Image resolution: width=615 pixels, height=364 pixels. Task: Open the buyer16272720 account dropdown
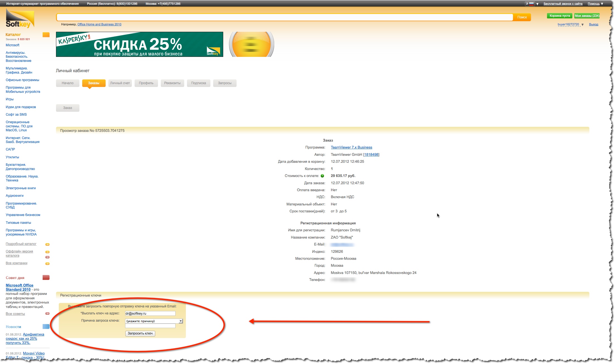coord(570,25)
